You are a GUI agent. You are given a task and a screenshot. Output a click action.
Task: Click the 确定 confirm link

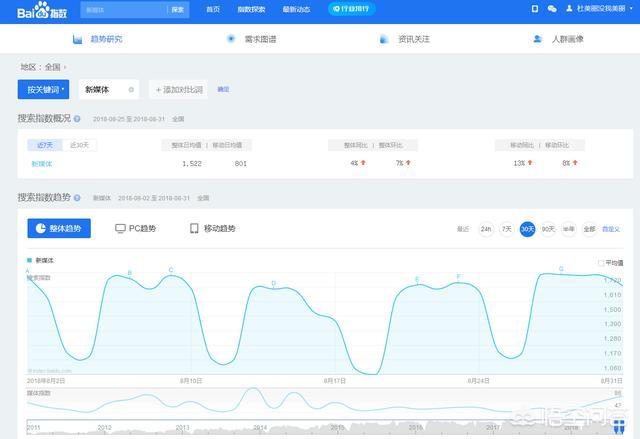(223, 89)
